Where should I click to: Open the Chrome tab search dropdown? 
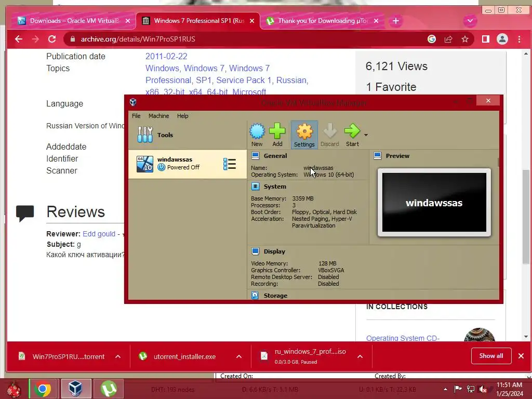(x=470, y=21)
